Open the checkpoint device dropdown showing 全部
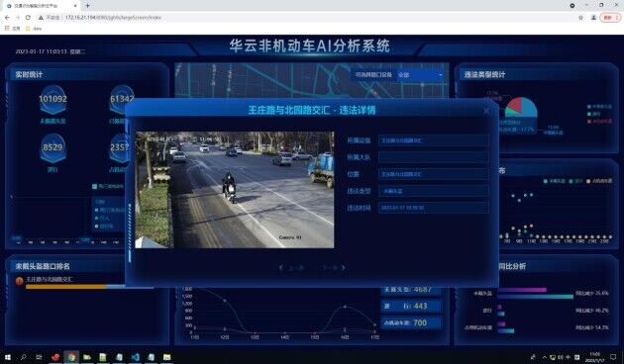The image size is (624, 364). coord(420,75)
